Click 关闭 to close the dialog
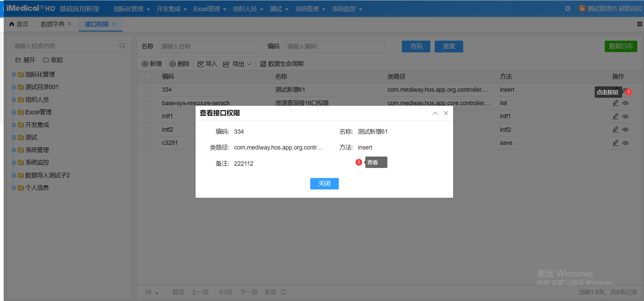Image resolution: width=644 pixels, height=301 pixels. click(x=324, y=184)
